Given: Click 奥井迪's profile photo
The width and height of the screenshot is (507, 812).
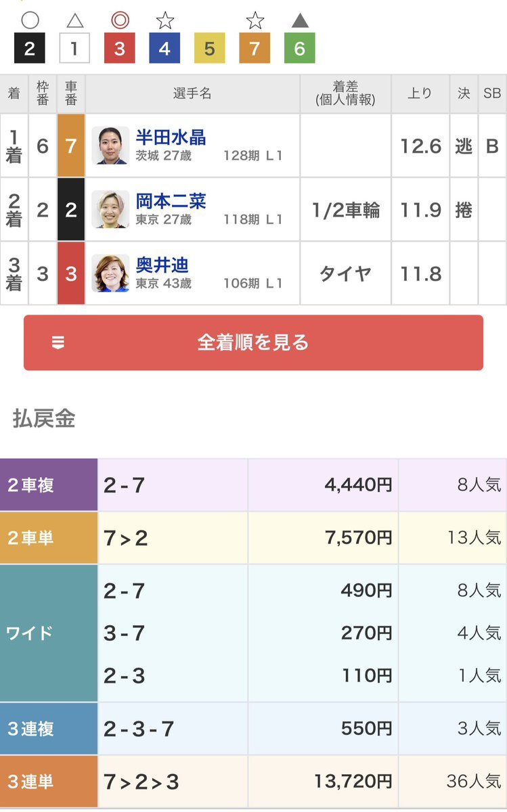Looking at the screenshot, I should tap(110, 273).
